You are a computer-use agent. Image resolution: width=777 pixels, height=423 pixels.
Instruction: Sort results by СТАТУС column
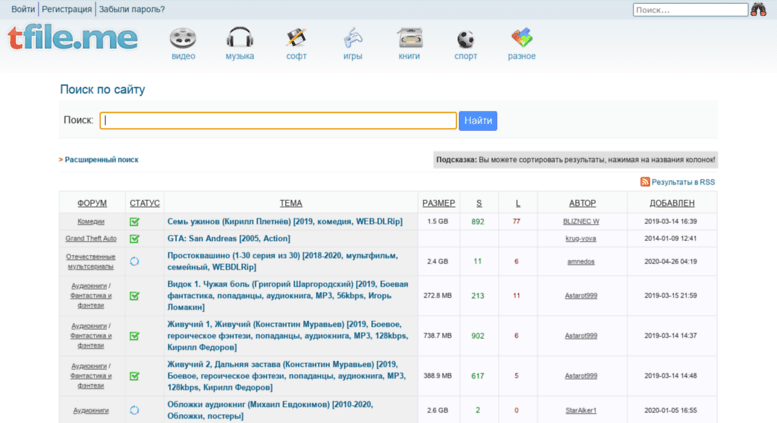pyautogui.click(x=145, y=203)
